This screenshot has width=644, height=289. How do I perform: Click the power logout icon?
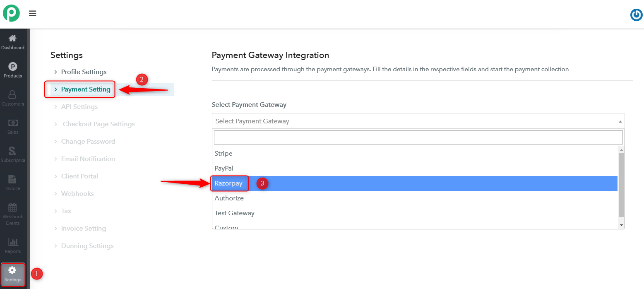(636, 15)
